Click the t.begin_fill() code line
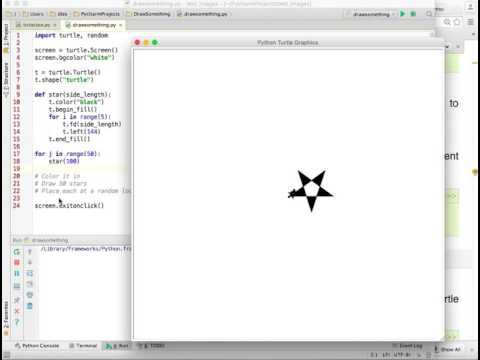480x360 pixels. (73, 109)
